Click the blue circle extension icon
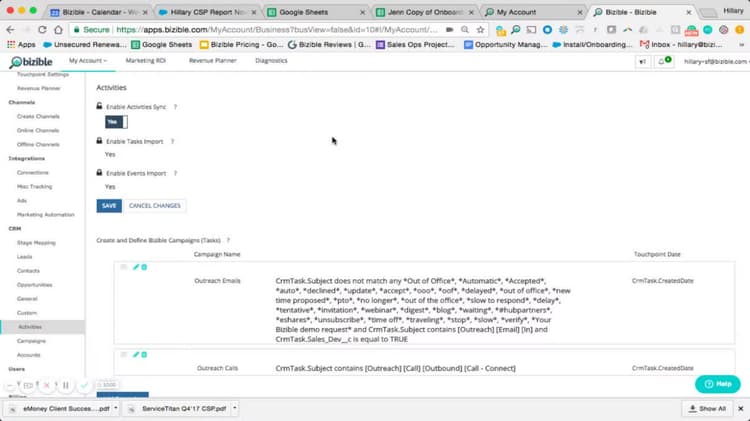The image size is (750, 421). tap(547, 30)
